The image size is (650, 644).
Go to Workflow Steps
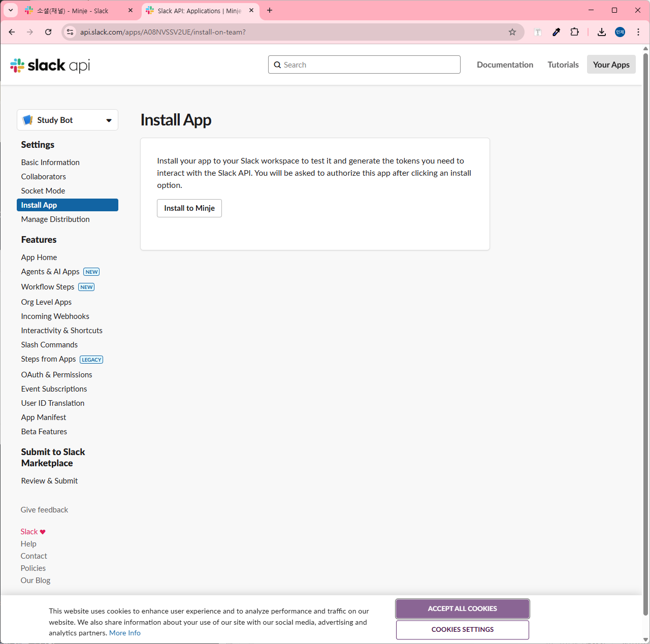click(x=48, y=287)
